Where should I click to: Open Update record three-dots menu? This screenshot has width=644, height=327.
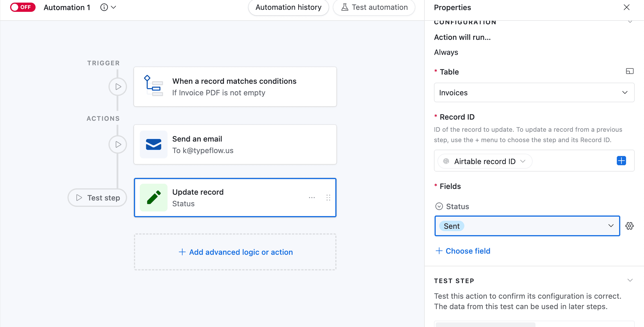point(312,198)
